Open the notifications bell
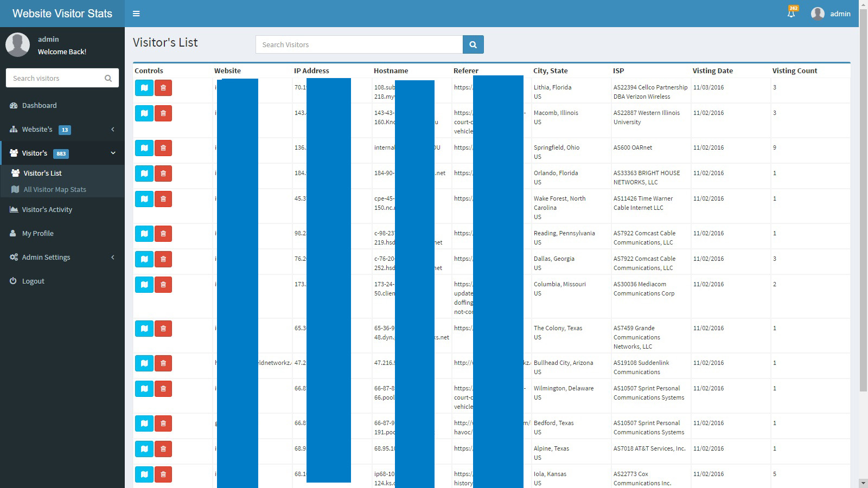Image resolution: width=868 pixels, height=488 pixels. [792, 13]
